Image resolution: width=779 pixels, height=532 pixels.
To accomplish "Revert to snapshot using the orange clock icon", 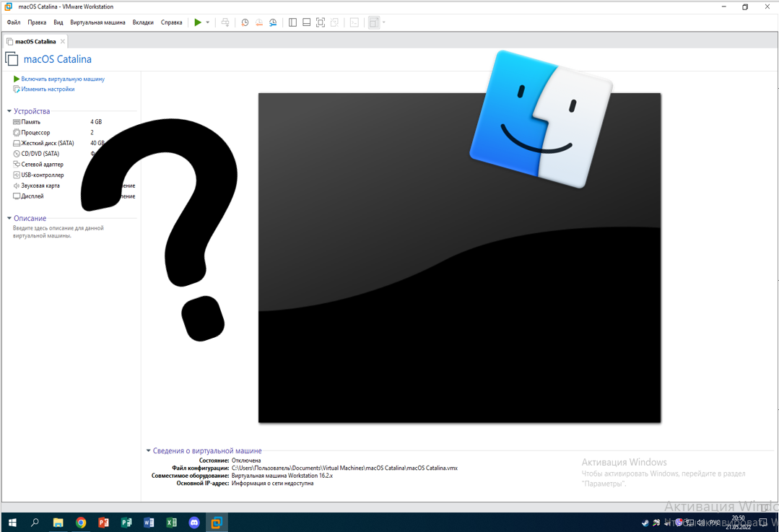I will point(259,22).
